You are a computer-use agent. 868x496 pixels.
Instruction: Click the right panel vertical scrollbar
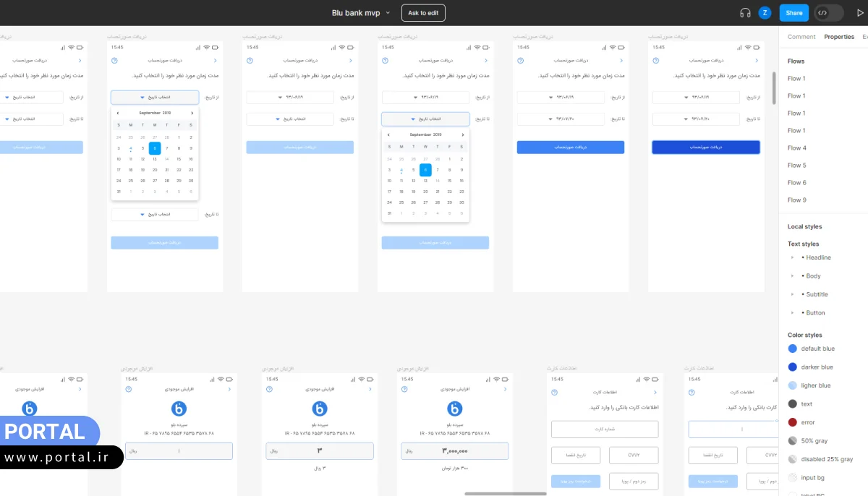tap(775, 87)
